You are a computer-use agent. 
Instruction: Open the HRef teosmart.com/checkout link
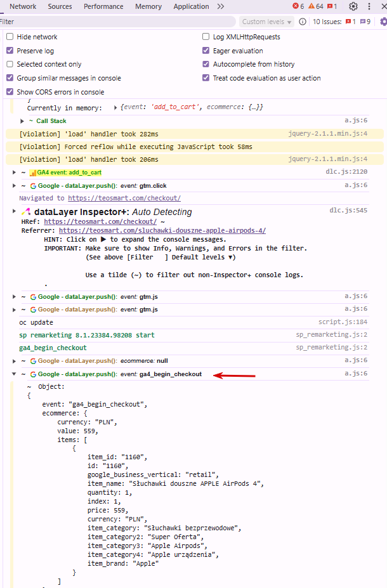100,221
